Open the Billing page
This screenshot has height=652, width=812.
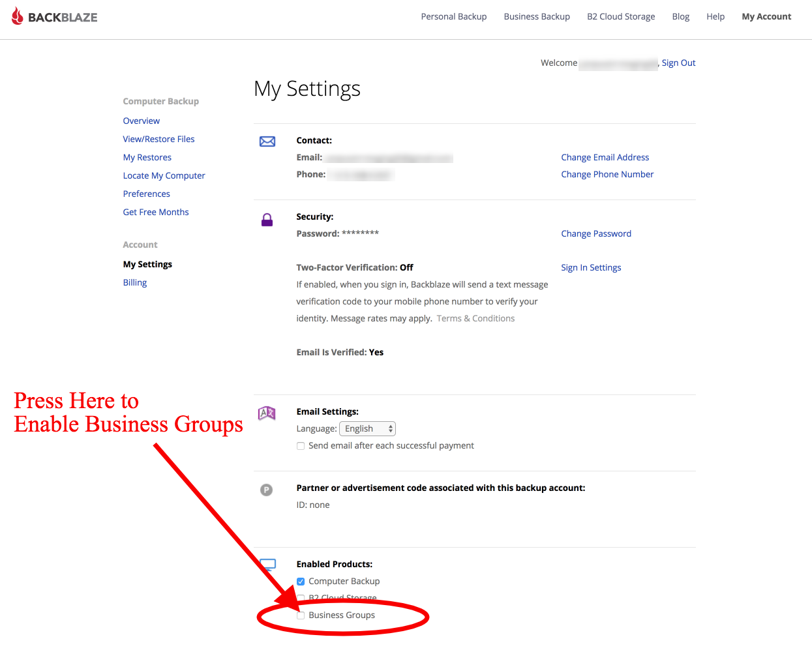[135, 283]
